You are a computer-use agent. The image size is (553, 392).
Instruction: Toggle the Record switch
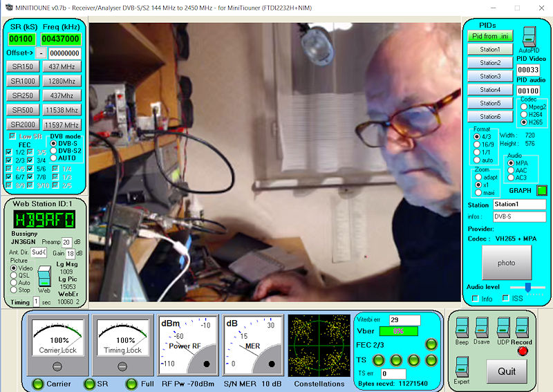click(523, 328)
